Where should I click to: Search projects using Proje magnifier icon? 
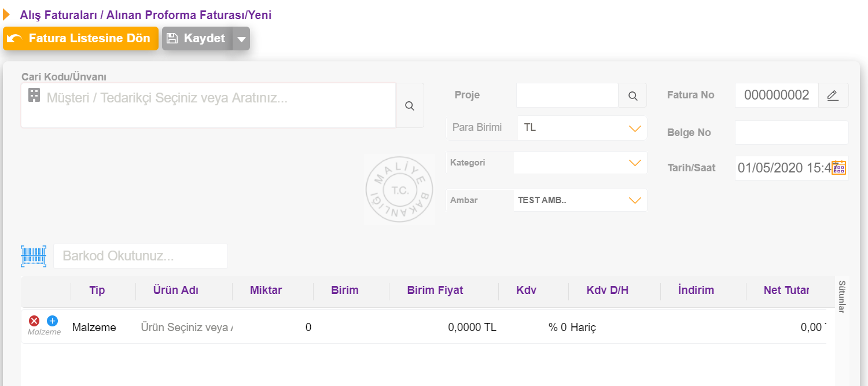pos(632,95)
